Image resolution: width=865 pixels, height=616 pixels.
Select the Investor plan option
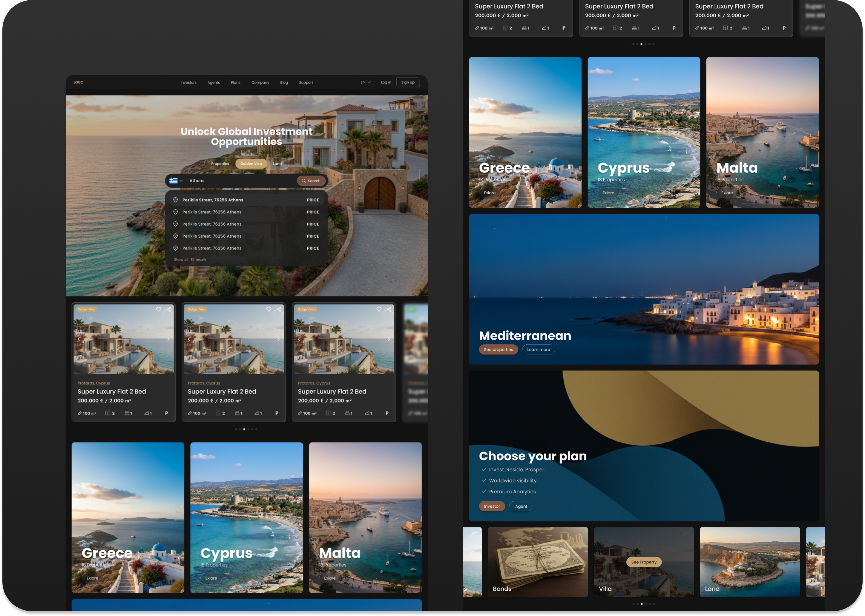492,506
